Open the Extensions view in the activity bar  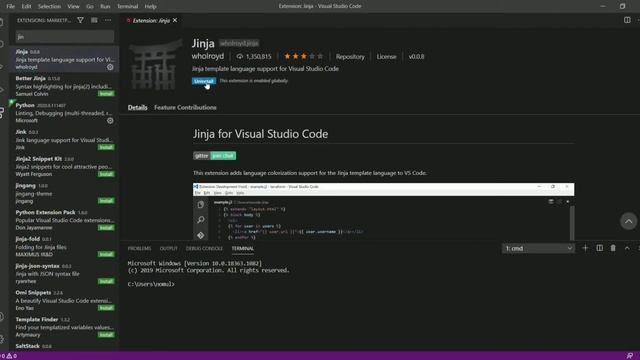pos(2,113)
